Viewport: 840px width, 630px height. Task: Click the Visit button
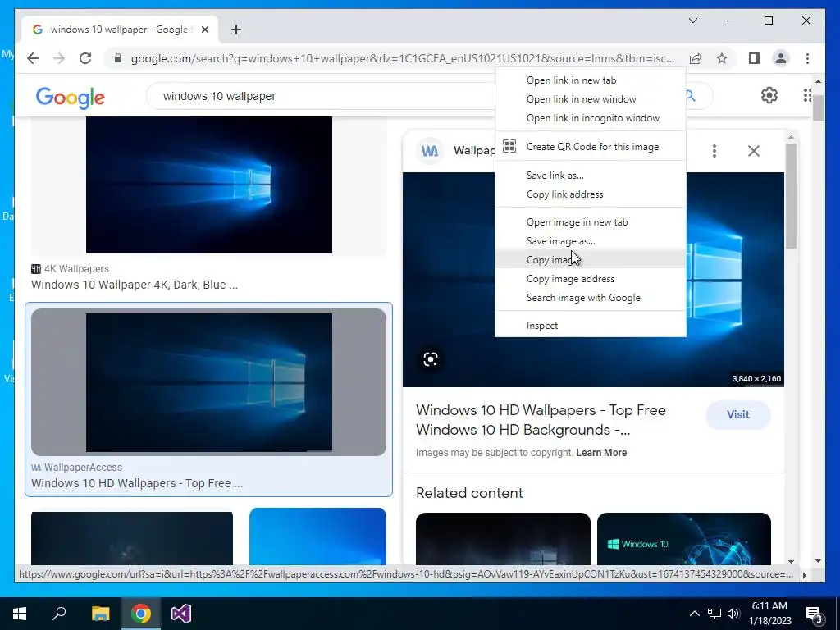[x=737, y=414]
